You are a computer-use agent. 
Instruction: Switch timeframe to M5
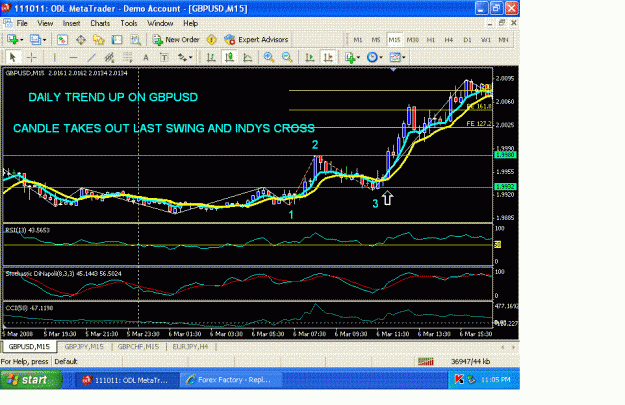pyautogui.click(x=376, y=40)
